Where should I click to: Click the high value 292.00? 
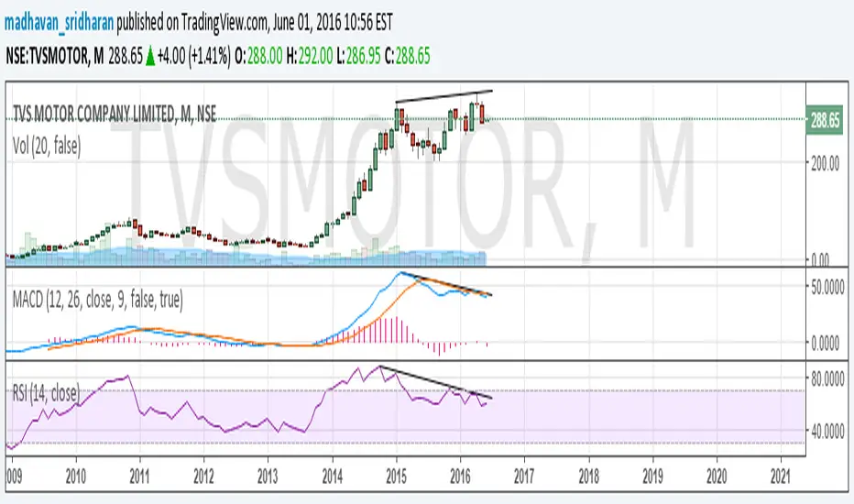pyautogui.click(x=315, y=56)
